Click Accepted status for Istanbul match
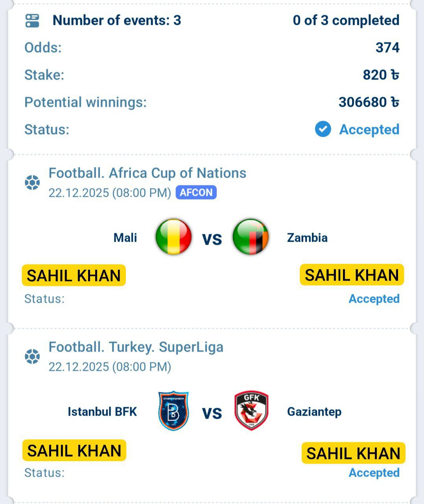 click(x=374, y=472)
